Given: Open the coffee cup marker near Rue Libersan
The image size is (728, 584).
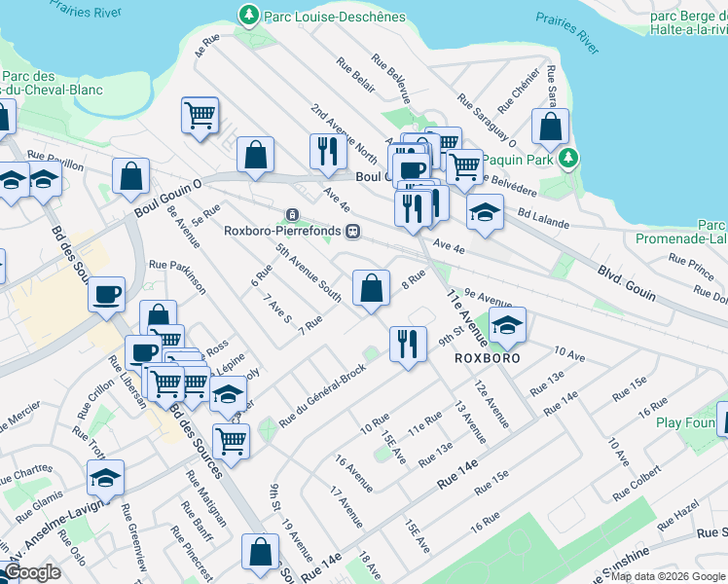Looking at the screenshot, I should coord(141,353).
